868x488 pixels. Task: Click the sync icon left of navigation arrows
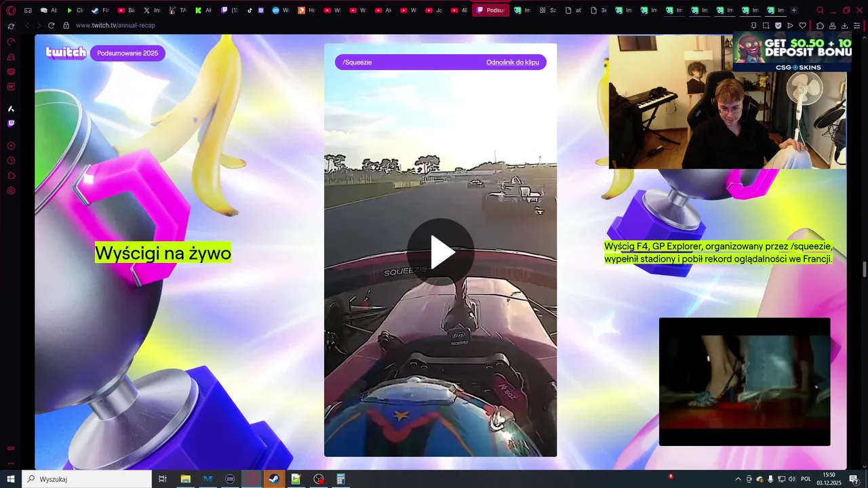(x=11, y=26)
